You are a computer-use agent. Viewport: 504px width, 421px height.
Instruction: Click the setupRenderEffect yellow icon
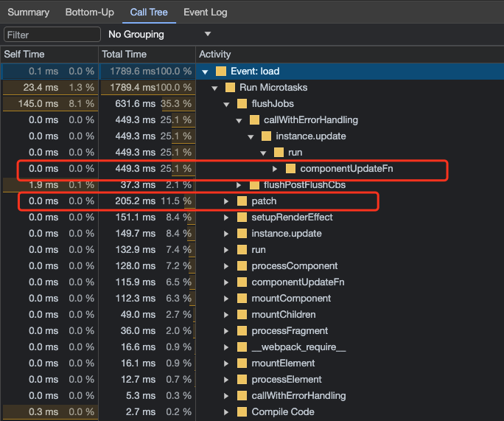pos(242,217)
